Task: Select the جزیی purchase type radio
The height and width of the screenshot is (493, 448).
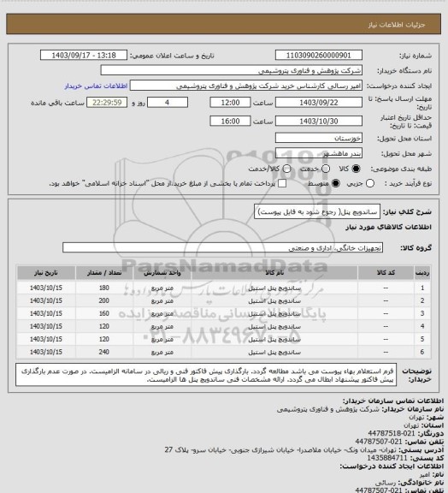Action: tap(370, 183)
